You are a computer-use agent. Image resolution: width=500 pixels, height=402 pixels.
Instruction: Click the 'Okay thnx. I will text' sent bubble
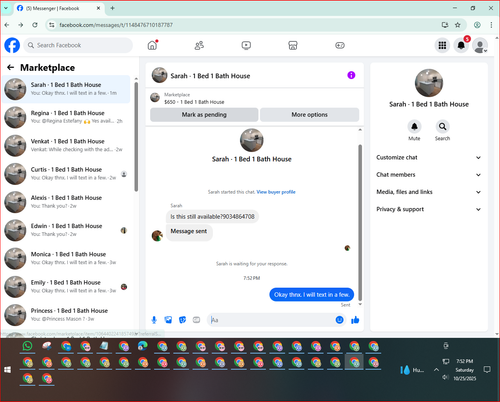(x=311, y=295)
